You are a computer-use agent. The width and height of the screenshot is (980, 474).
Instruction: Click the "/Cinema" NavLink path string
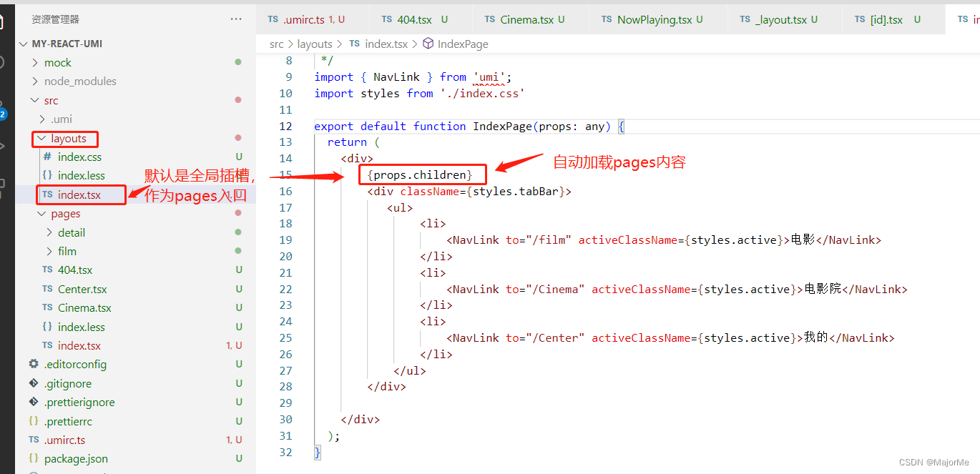point(555,289)
